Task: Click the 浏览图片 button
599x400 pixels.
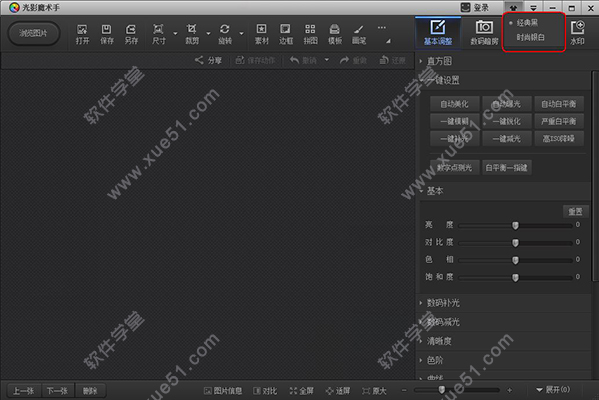Action: click(x=34, y=34)
